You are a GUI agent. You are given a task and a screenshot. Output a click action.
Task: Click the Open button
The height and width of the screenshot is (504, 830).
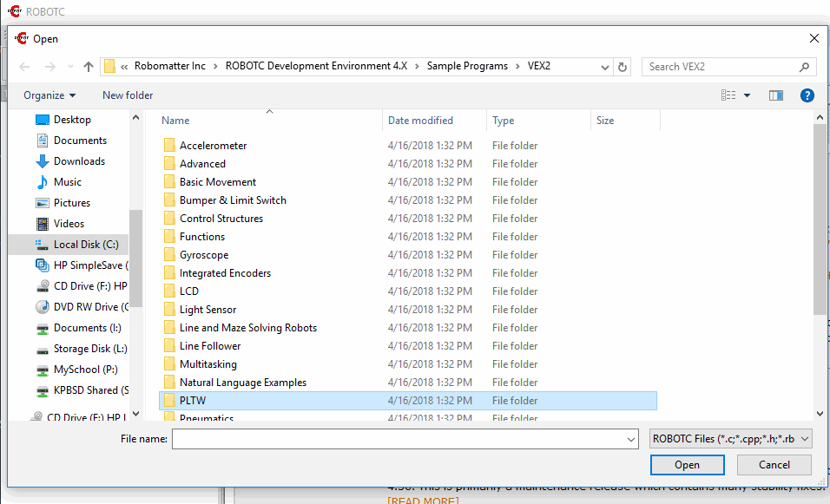click(687, 465)
